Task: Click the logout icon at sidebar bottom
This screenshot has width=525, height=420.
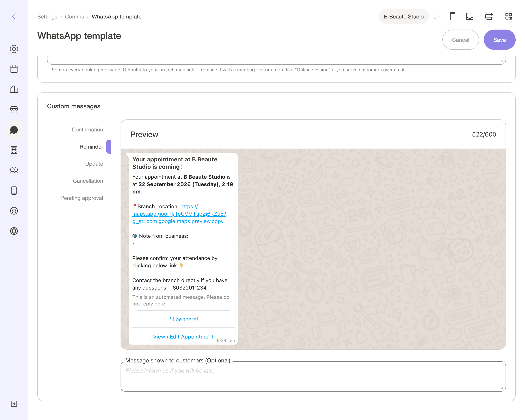Action: (14, 404)
